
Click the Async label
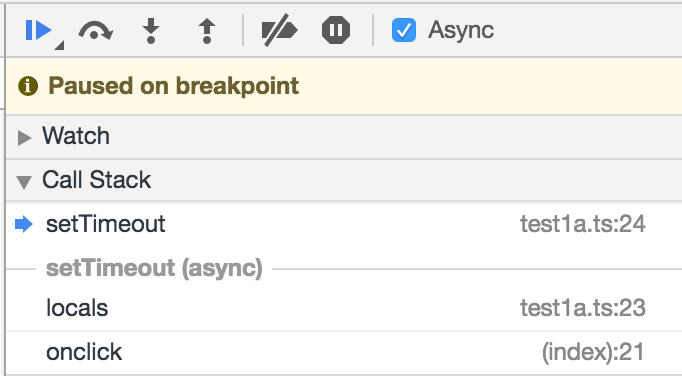coord(461,30)
